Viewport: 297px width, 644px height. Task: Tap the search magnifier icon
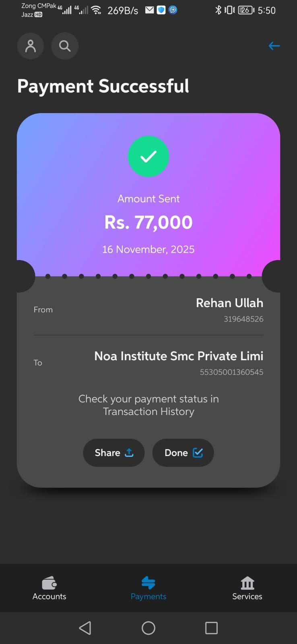[x=65, y=46]
